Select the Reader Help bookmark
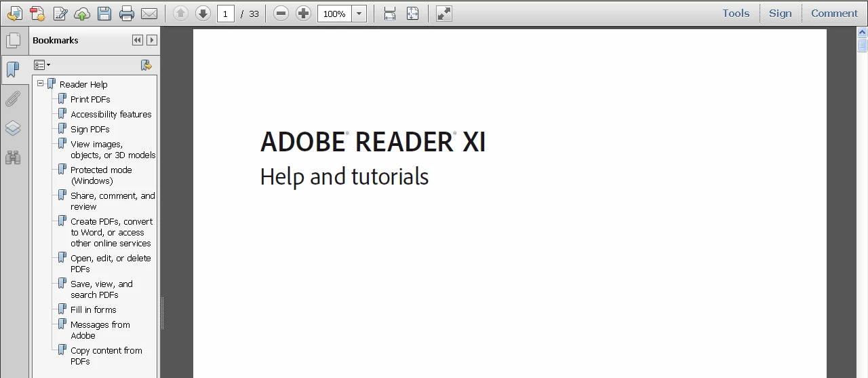Image resolution: width=868 pixels, height=378 pixels. [83, 84]
